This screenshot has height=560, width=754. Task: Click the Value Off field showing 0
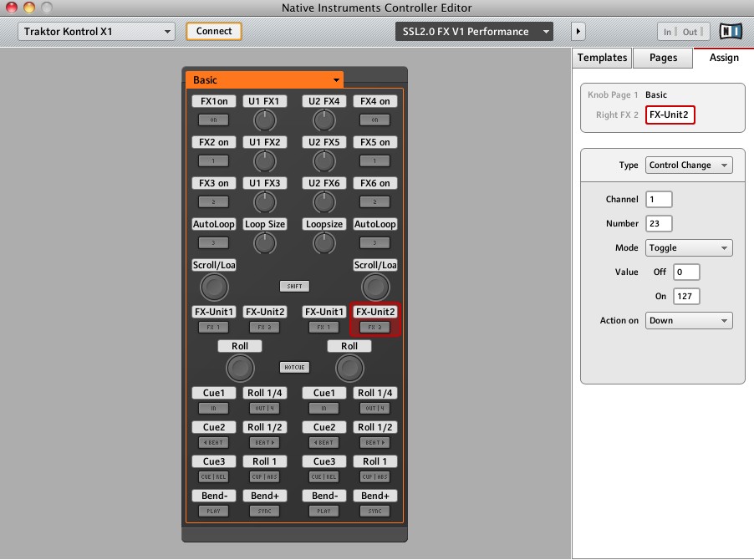tap(686, 272)
